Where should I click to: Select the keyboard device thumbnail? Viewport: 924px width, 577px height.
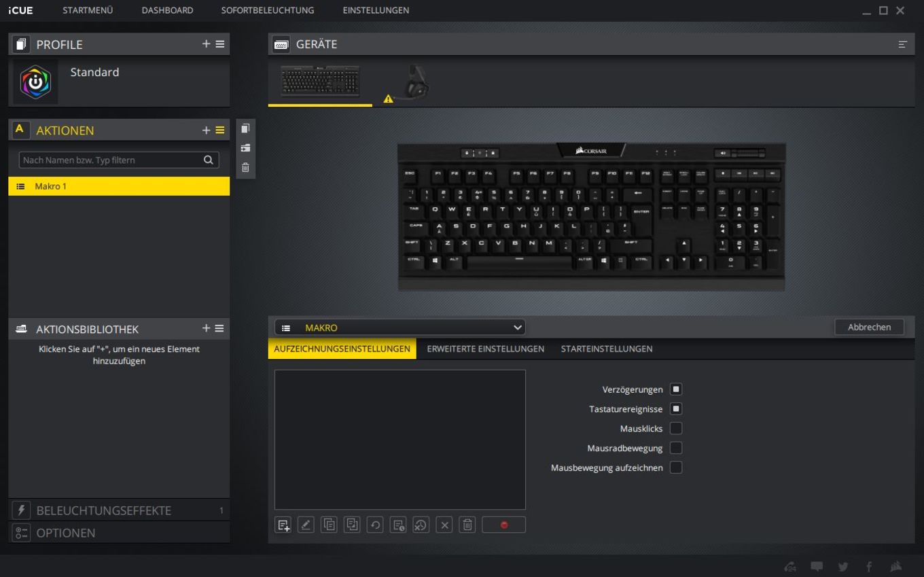click(320, 82)
